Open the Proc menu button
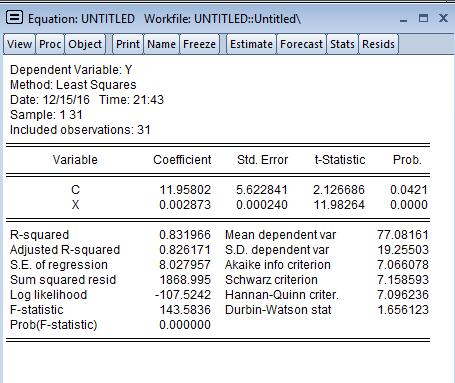 [x=50, y=44]
